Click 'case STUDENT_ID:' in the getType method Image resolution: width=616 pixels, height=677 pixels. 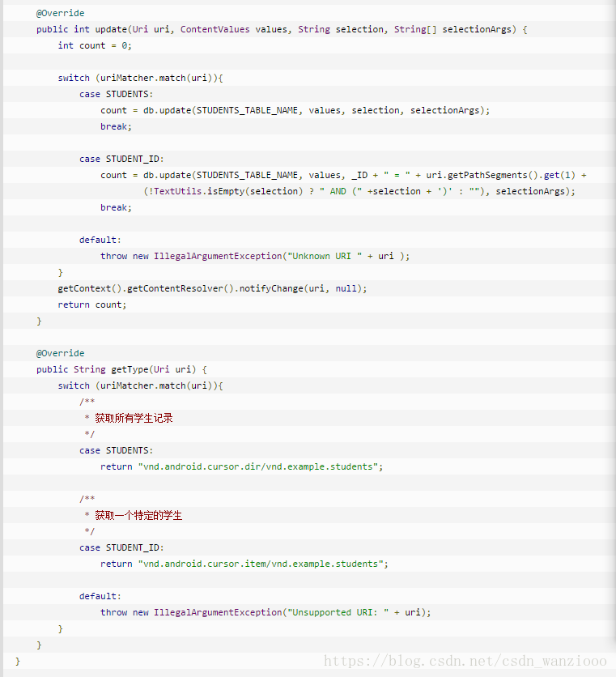121,547
